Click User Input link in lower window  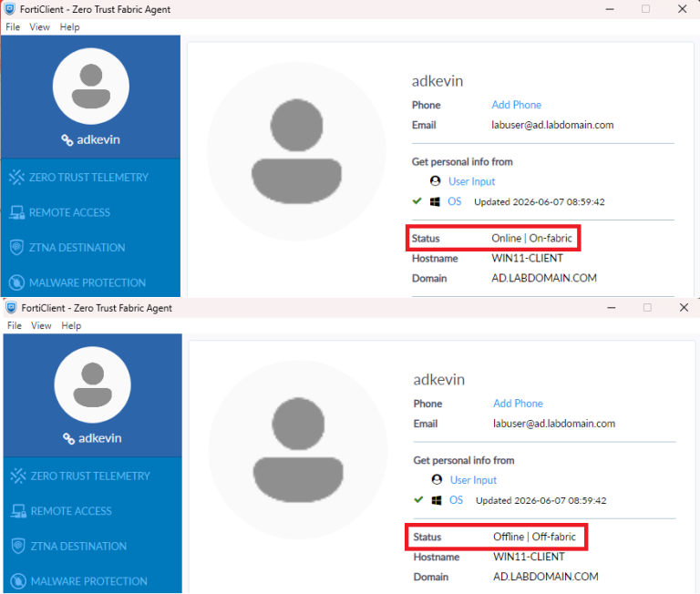[x=473, y=480]
